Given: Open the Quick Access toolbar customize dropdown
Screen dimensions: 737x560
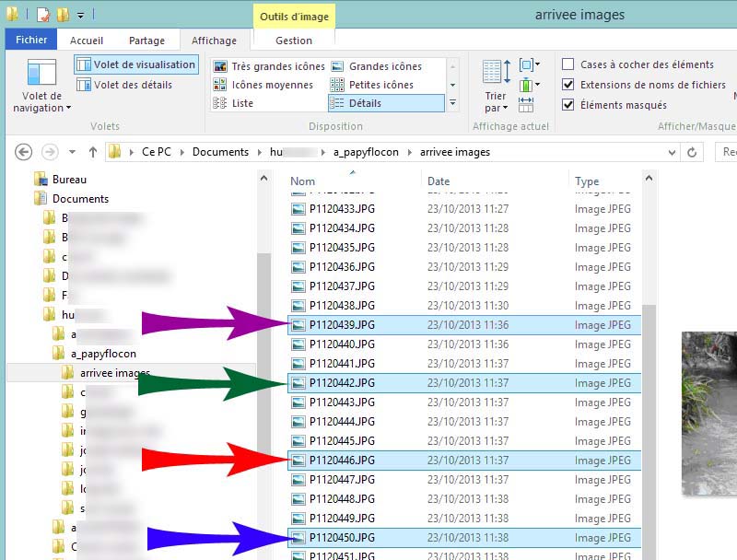Looking at the screenshot, I should pos(81,16).
